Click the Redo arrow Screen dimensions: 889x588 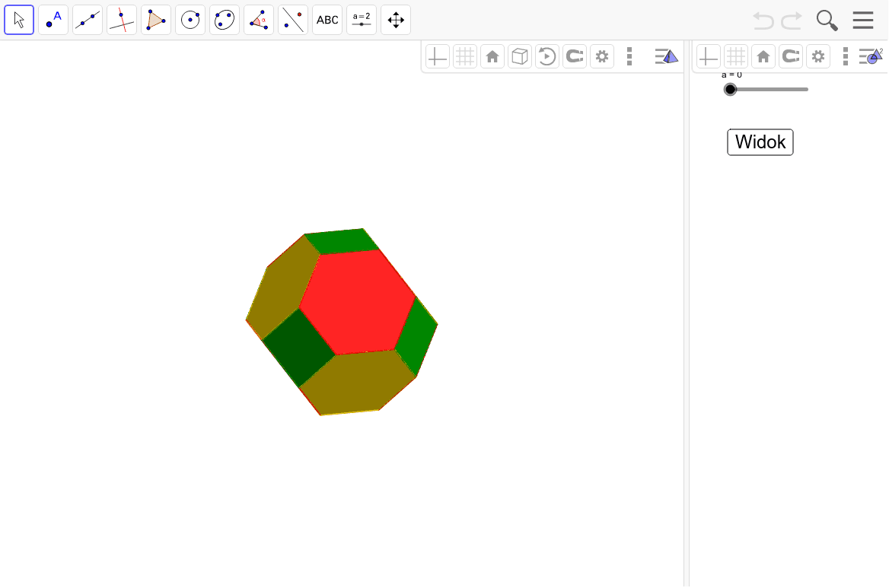coord(792,21)
